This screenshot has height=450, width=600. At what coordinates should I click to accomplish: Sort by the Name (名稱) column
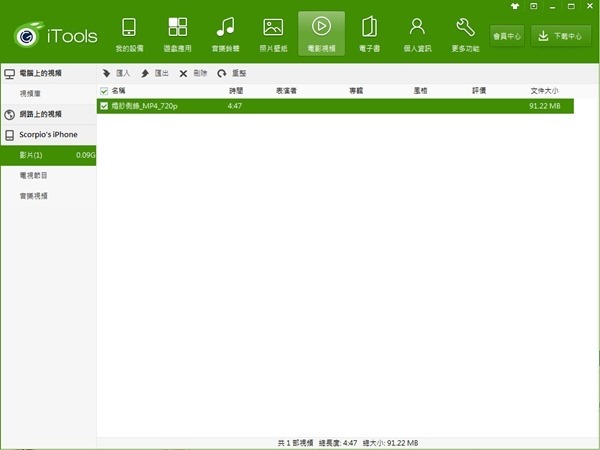(x=118, y=91)
